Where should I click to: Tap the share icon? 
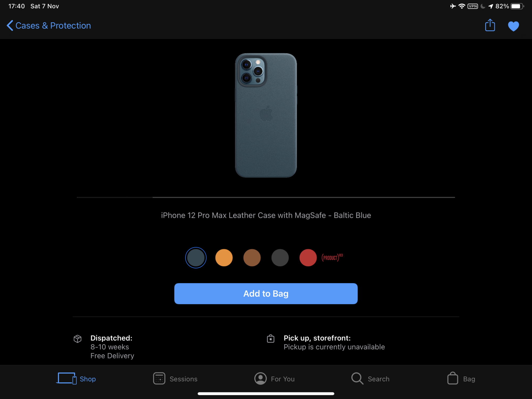coord(490,26)
